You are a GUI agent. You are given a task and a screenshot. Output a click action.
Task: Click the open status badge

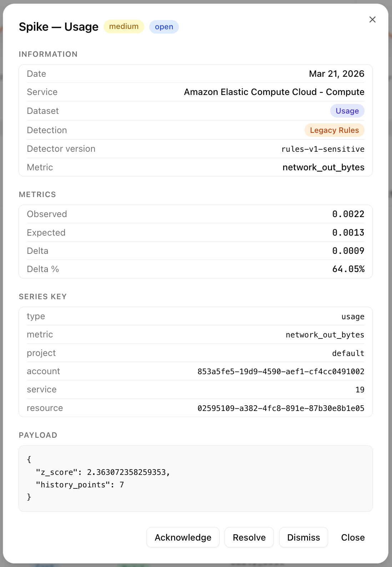click(164, 27)
